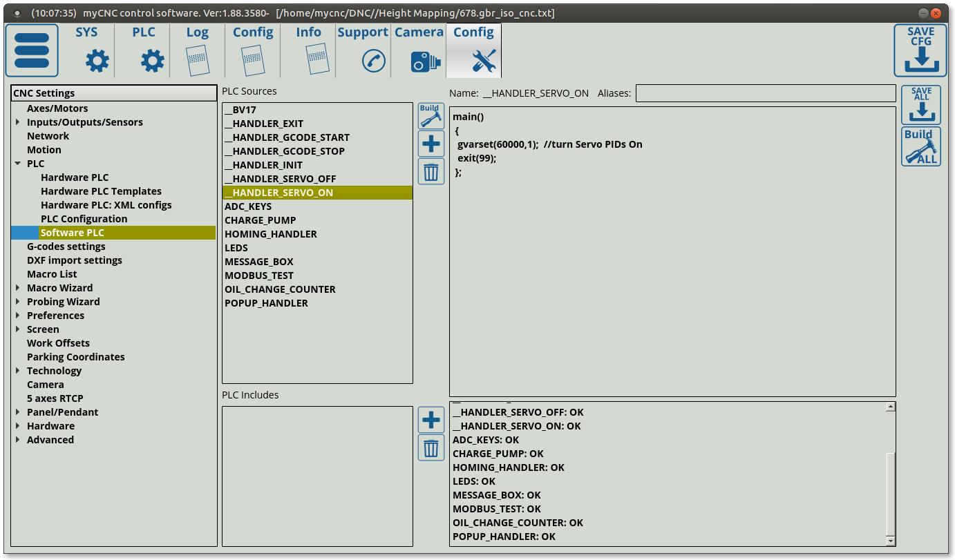
Task: Delete the selected PLC source
Action: point(431,171)
